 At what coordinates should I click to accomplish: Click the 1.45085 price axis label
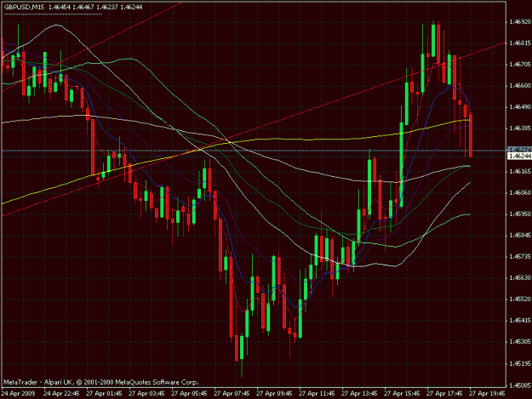pyautogui.click(x=519, y=385)
